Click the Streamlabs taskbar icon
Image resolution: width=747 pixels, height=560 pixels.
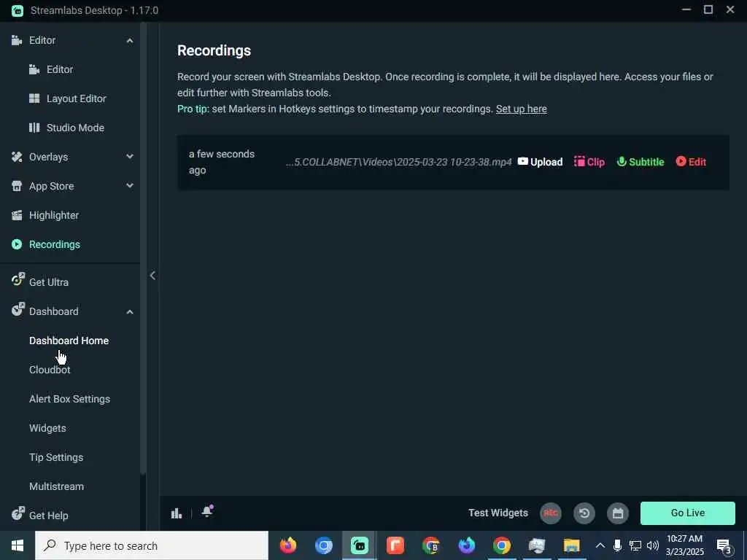click(359, 545)
